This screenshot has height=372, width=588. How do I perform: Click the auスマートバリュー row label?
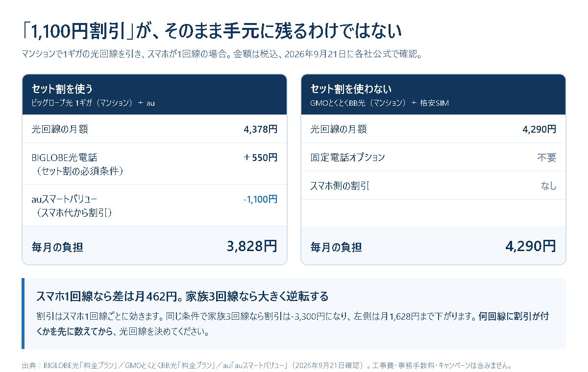[64, 199]
